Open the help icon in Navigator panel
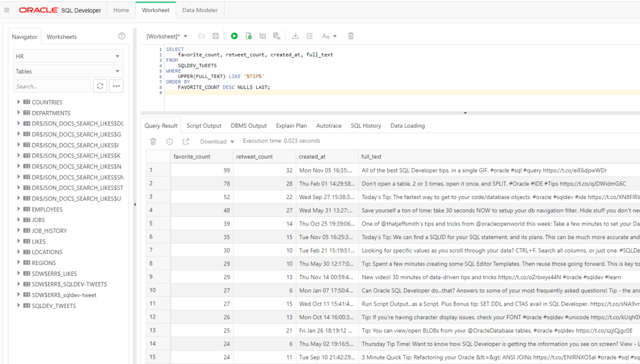640x364 pixels. (121, 36)
